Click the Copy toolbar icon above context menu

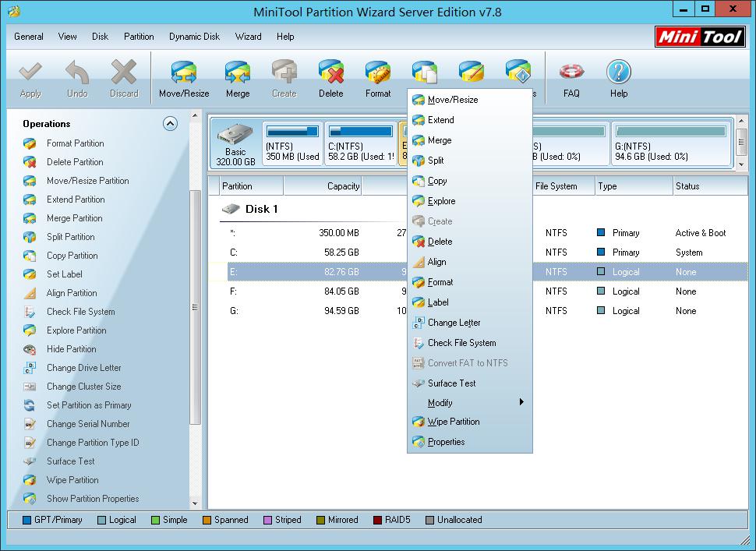(424, 72)
